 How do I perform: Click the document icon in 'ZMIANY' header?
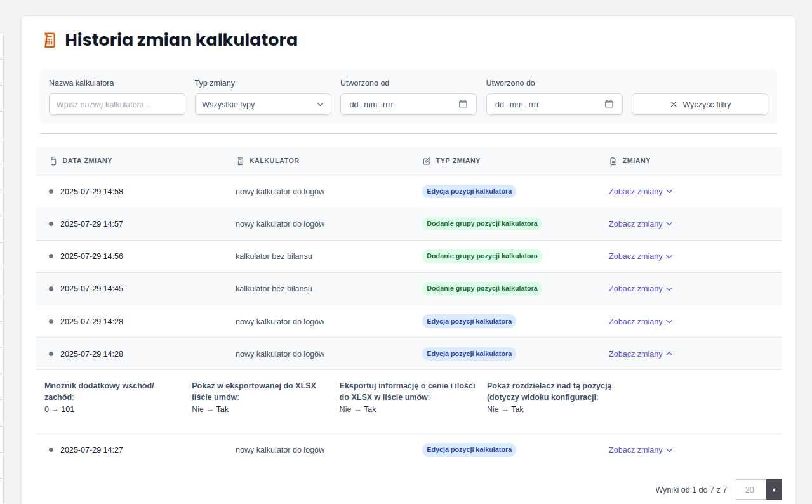pyautogui.click(x=613, y=161)
